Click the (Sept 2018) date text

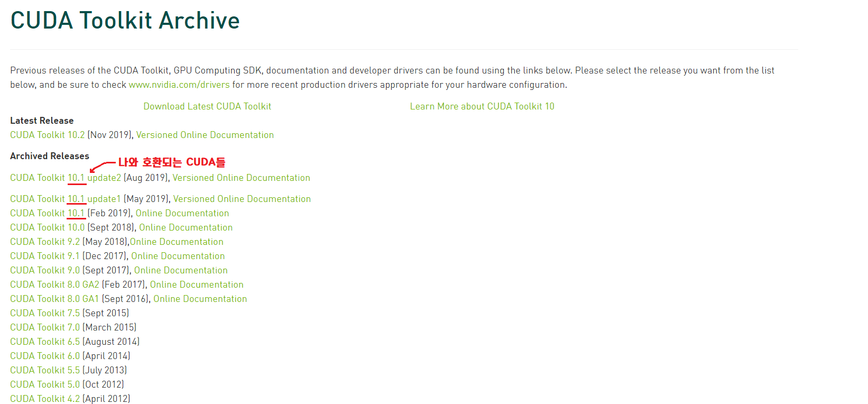click(111, 227)
